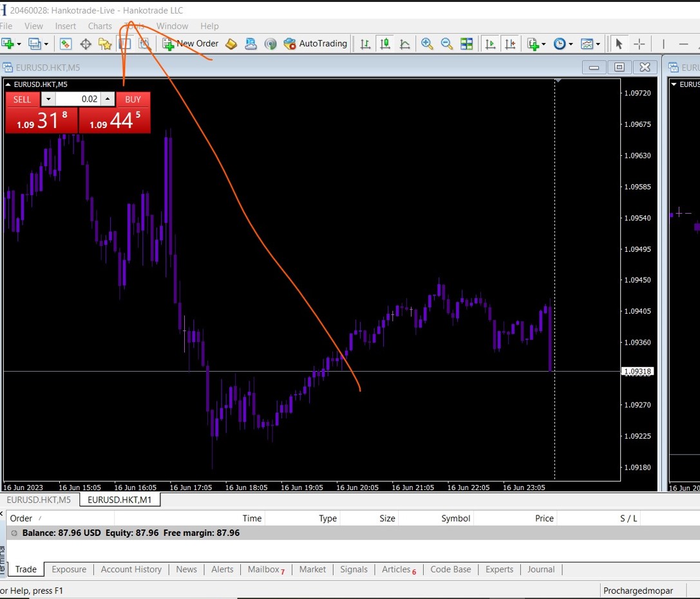Select the arrow cursor tool

tap(619, 44)
